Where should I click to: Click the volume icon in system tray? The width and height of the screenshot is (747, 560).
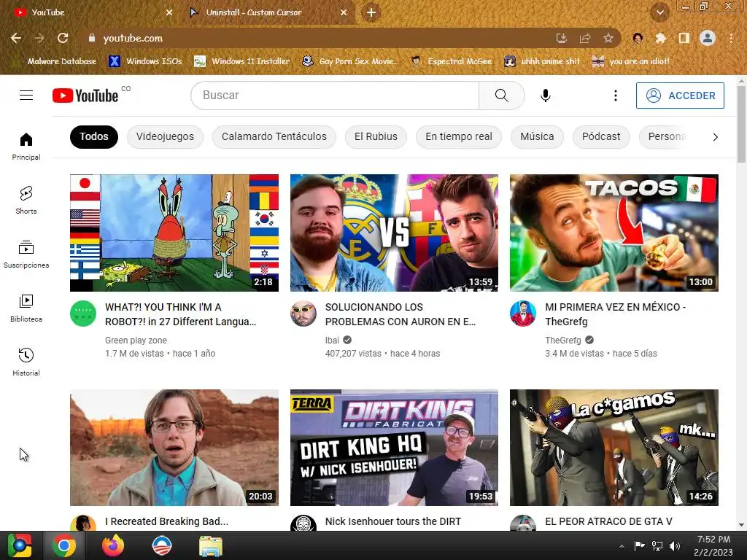click(x=675, y=545)
